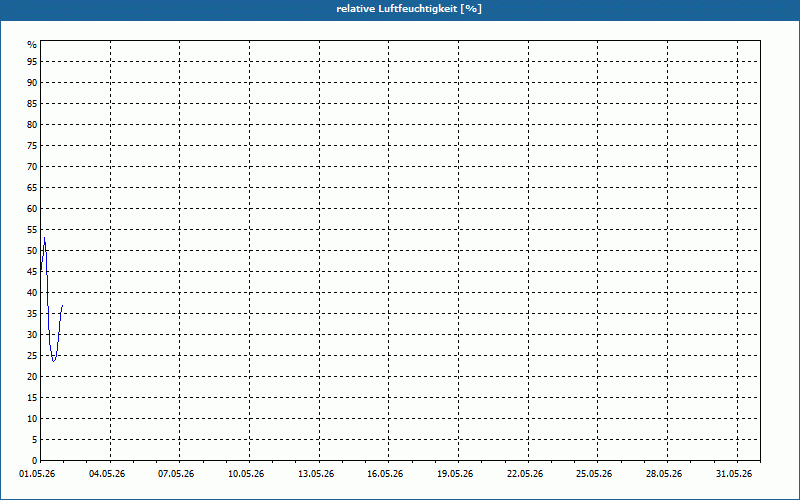Screen dimensions: 800x500
Task: Click the y-axis value 35
Action: pyautogui.click(x=32, y=314)
